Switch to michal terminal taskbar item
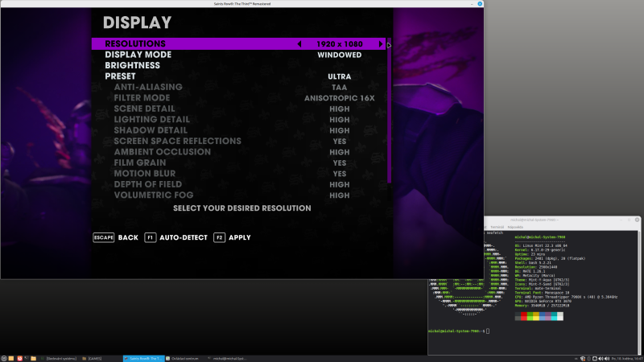 [227, 358]
